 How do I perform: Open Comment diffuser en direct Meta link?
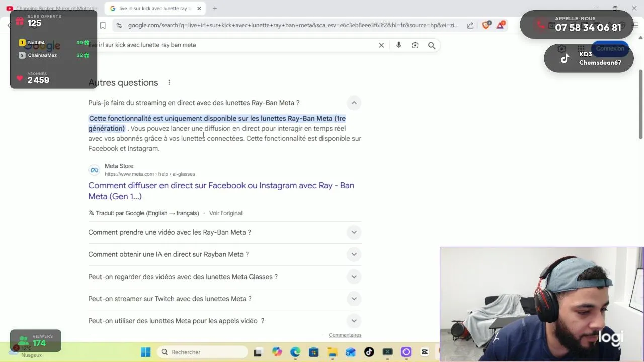point(221,191)
